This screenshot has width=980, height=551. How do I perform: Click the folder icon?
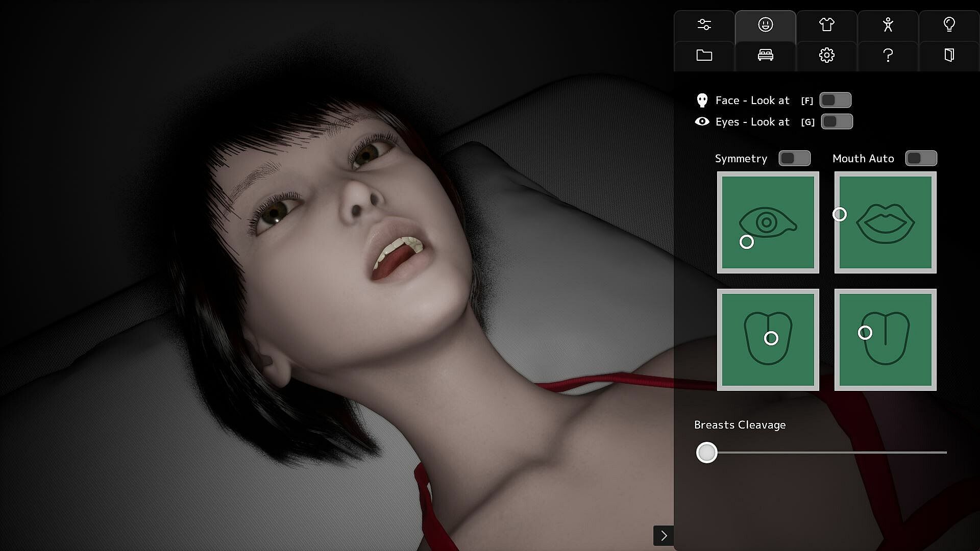pos(704,55)
